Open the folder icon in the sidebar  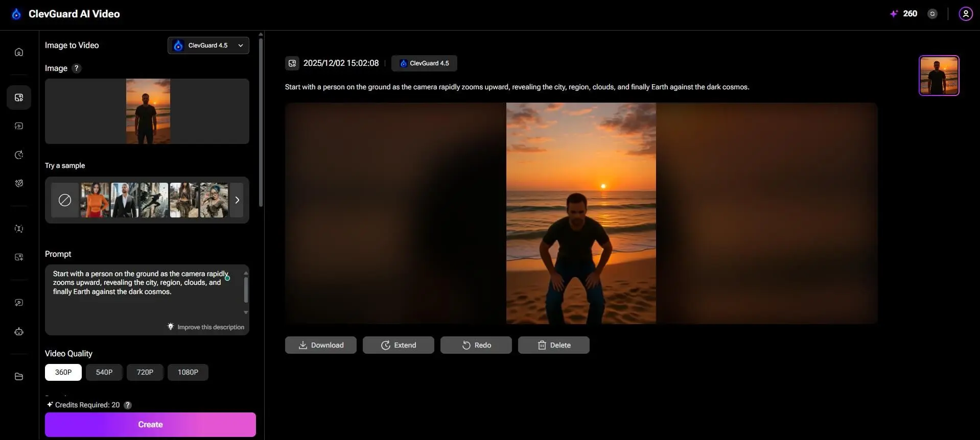click(x=19, y=377)
